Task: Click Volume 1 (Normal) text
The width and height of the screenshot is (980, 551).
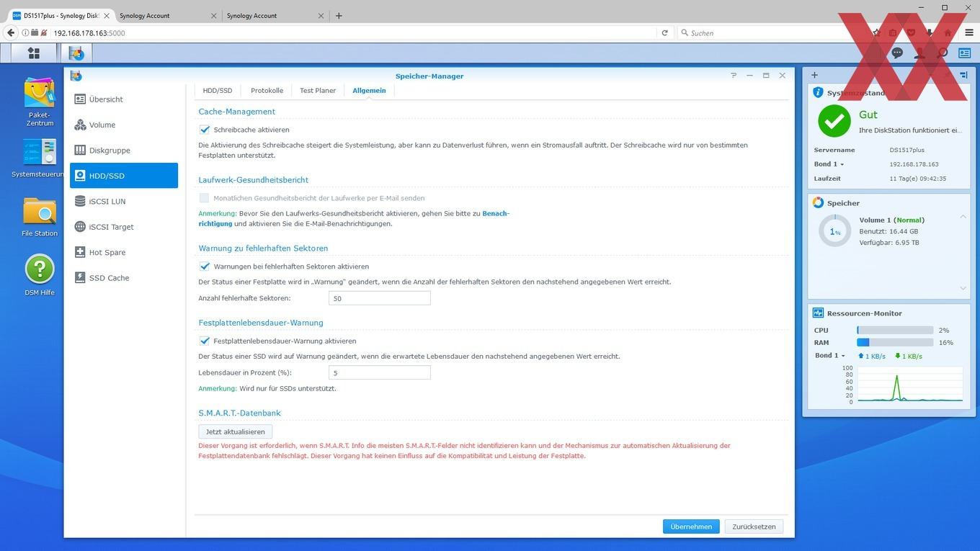Action: coord(892,220)
